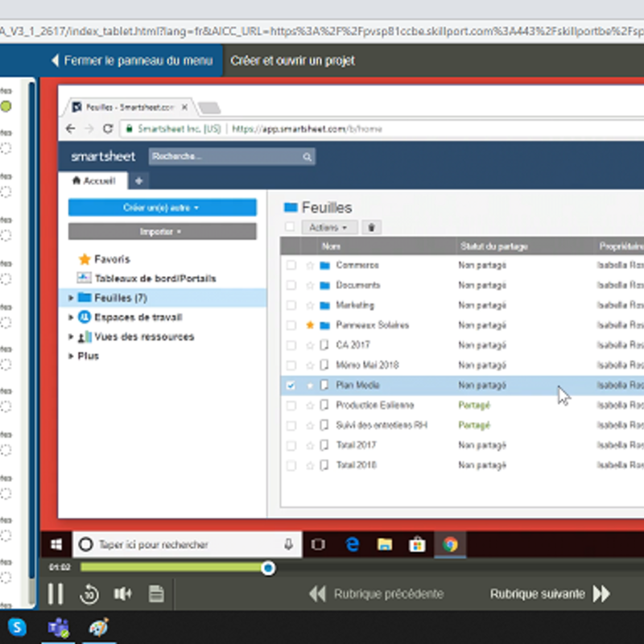The height and width of the screenshot is (644, 644).
Task: Go back in the inner browser
Action: tap(71, 129)
